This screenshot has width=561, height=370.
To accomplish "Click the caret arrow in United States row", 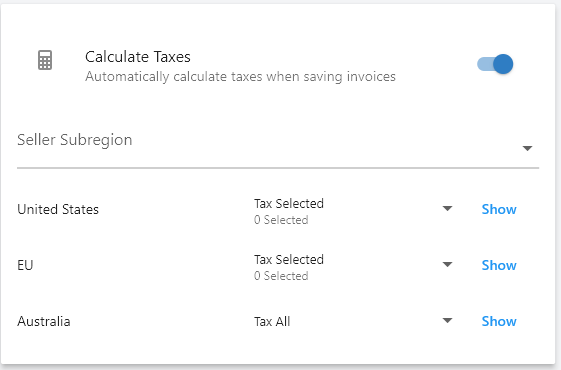I will [x=448, y=208].
